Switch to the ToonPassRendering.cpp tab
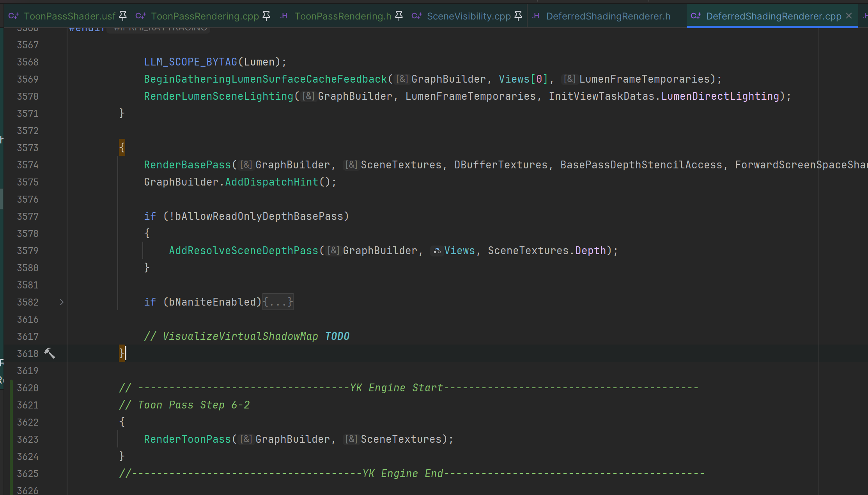 205,16
